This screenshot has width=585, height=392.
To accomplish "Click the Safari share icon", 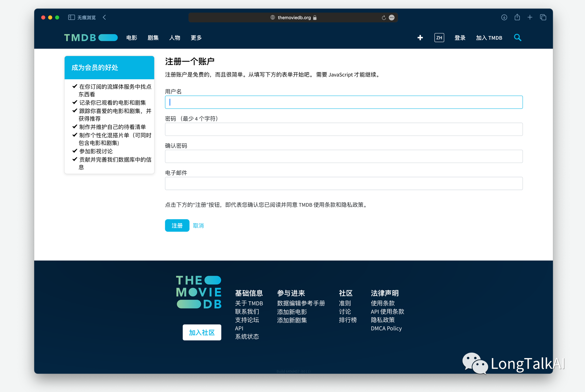I will [x=517, y=17].
